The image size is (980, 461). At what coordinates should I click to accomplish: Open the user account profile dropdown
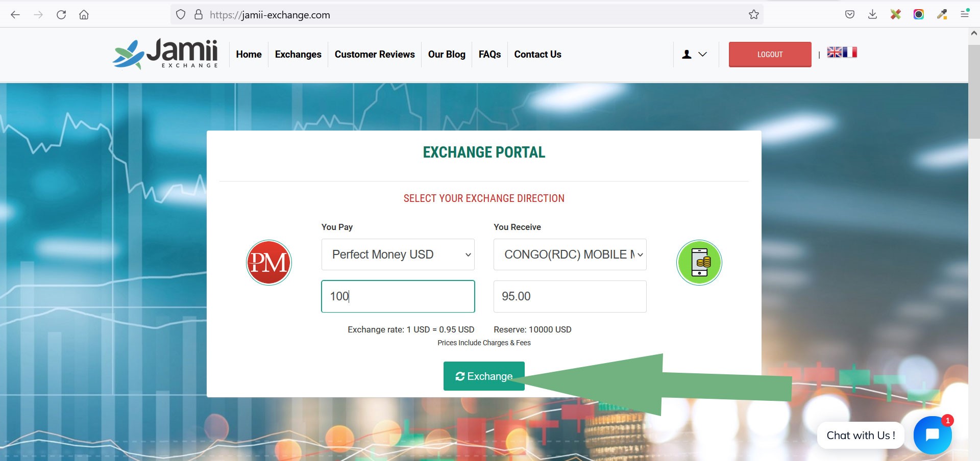tap(695, 54)
